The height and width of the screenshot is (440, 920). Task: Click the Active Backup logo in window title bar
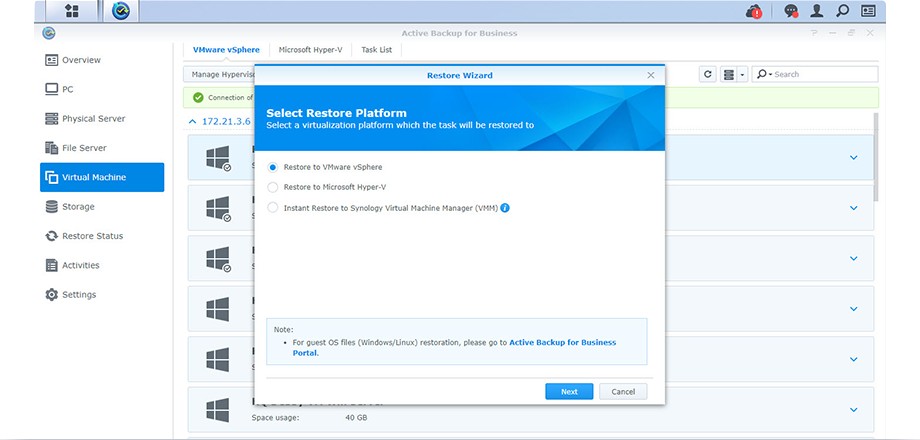click(49, 33)
